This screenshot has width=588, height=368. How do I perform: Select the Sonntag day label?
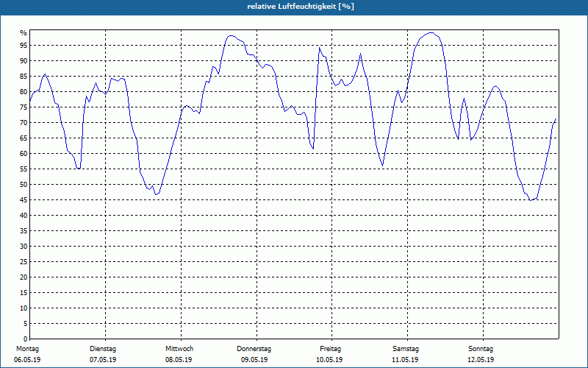pyautogui.click(x=481, y=349)
